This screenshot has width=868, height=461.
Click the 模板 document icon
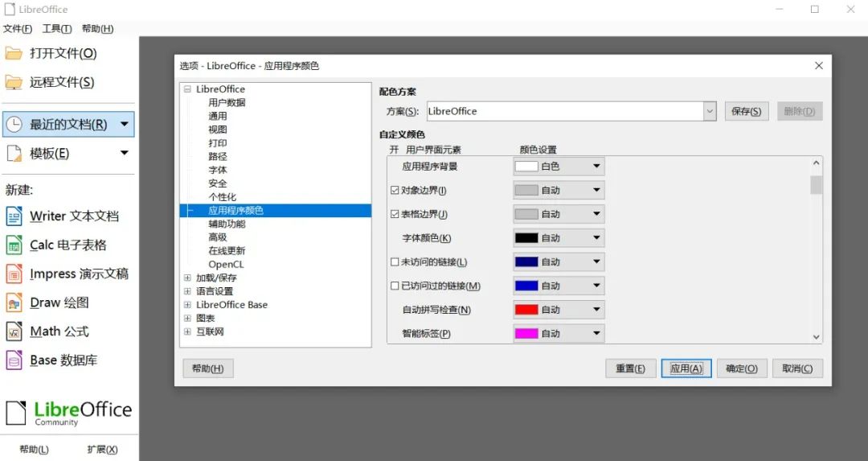coord(14,153)
